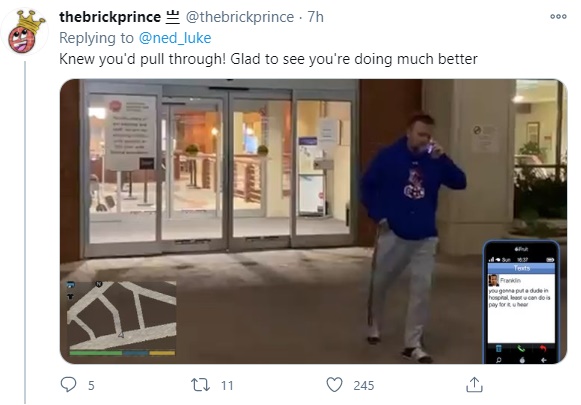The height and width of the screenshot is (405, 581).
Task: Like the tweet with heart icon
Action: (334, 385)
